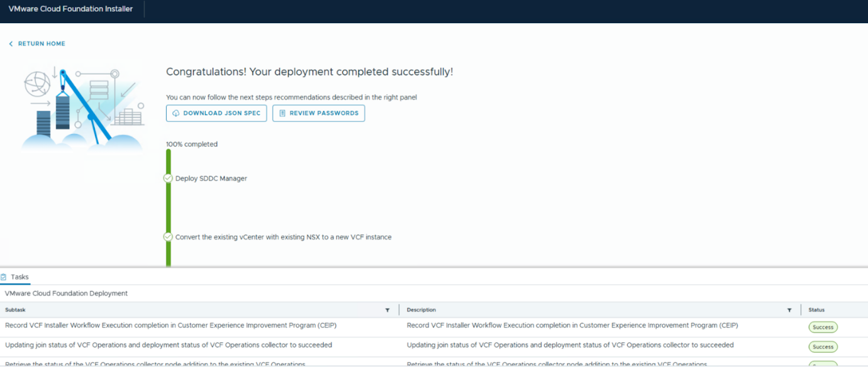
Task: Click the green deployment progress bar
Action: 169,207
